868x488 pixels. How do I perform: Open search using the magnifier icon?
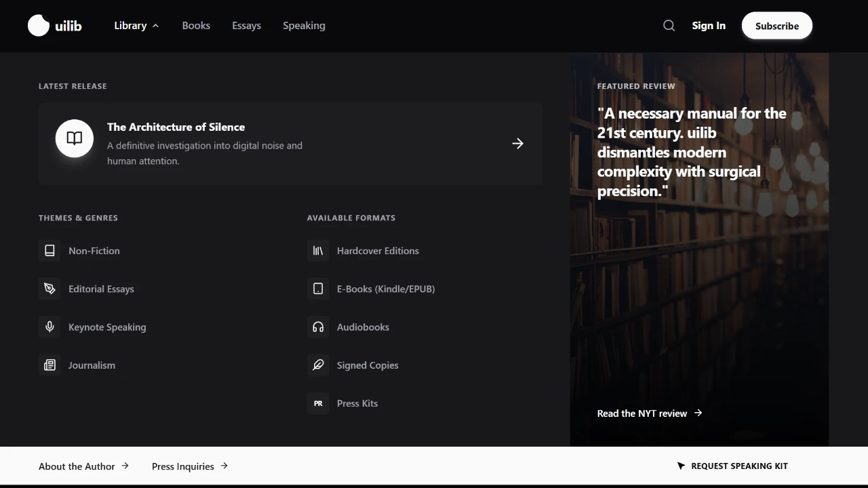point(669,25)
